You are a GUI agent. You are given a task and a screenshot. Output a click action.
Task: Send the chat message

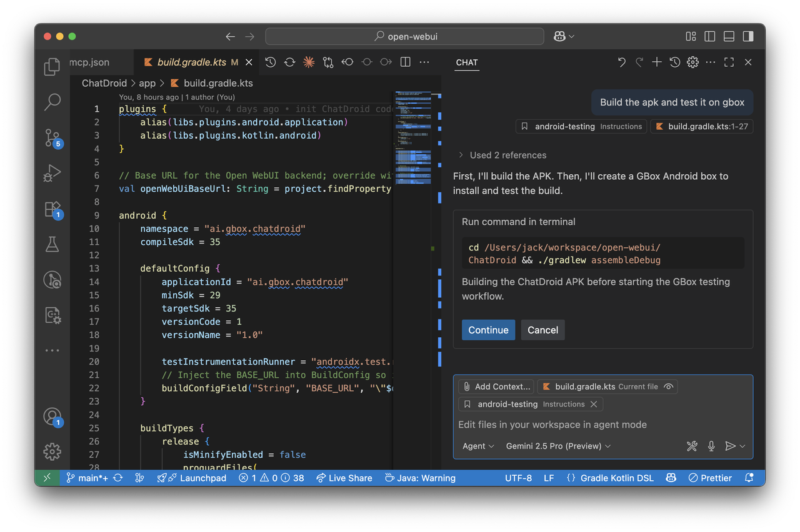pyautogui.click(x=729, y=446)
